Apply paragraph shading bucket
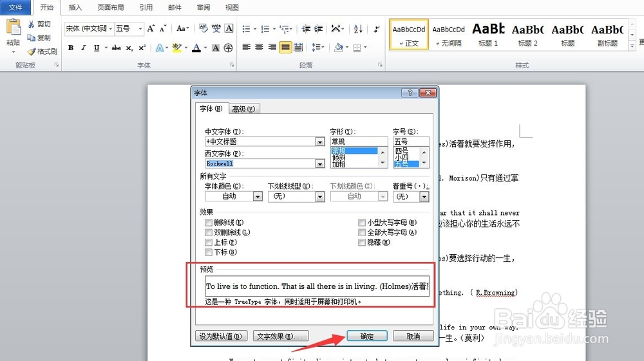 coord(339,48)
